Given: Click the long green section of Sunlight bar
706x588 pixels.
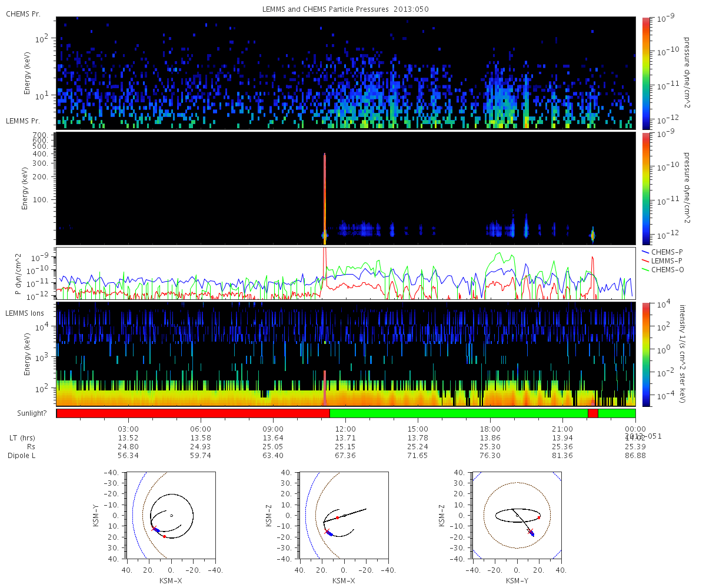Looking at the screenshot, I should (x=458, y=413).
